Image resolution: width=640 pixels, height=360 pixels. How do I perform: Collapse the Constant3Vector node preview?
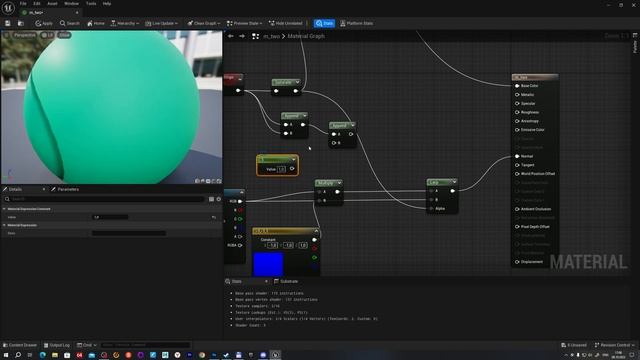[316, 231]
